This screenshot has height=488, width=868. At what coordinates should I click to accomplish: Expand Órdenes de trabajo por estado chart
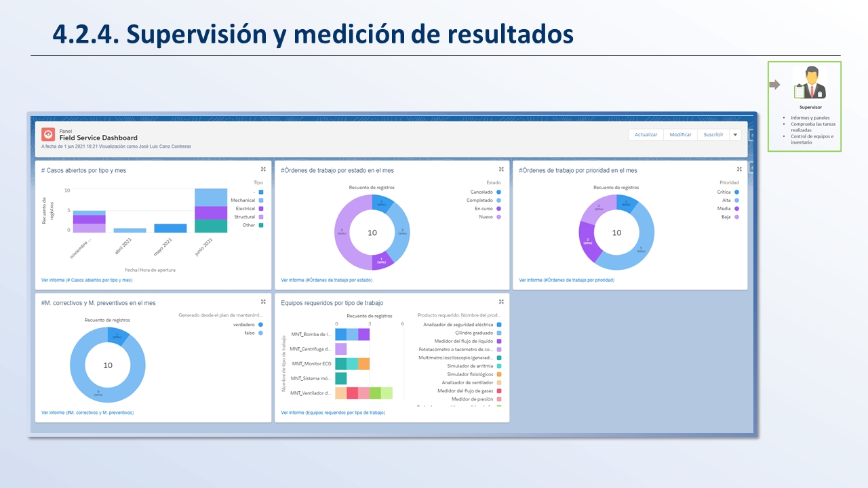[x=501, y=169]
